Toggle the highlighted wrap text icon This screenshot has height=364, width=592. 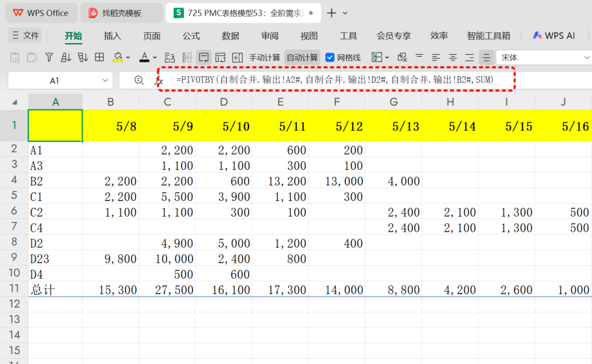click(x=204, y=58)
